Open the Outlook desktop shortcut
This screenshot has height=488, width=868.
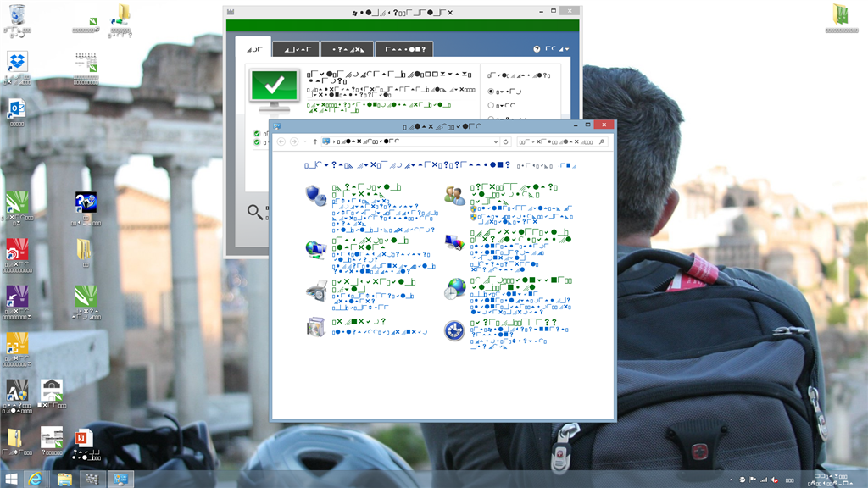click(17, 109)
